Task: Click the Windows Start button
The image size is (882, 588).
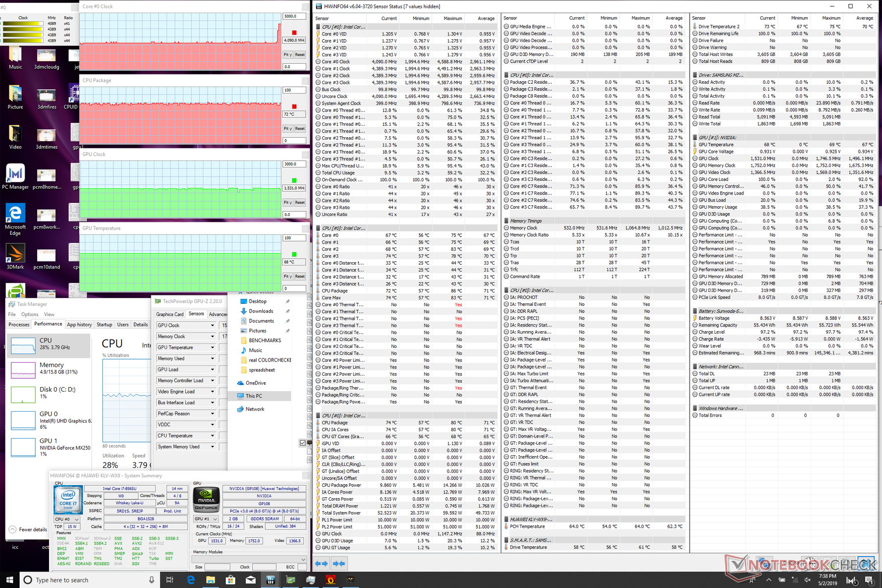Action: [x=10, y=580]
